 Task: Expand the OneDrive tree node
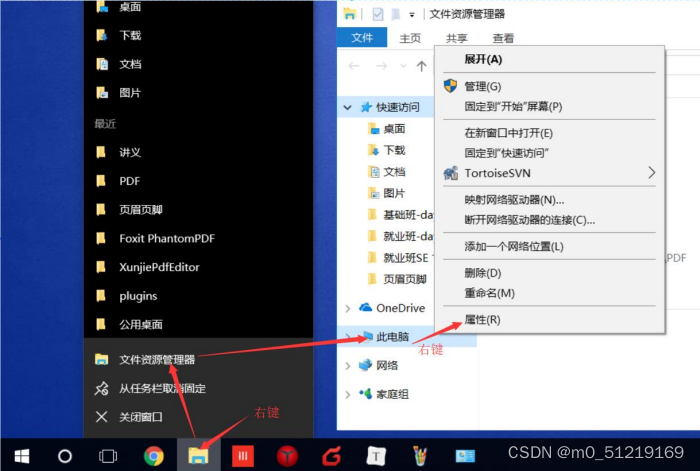pos(348,308)
